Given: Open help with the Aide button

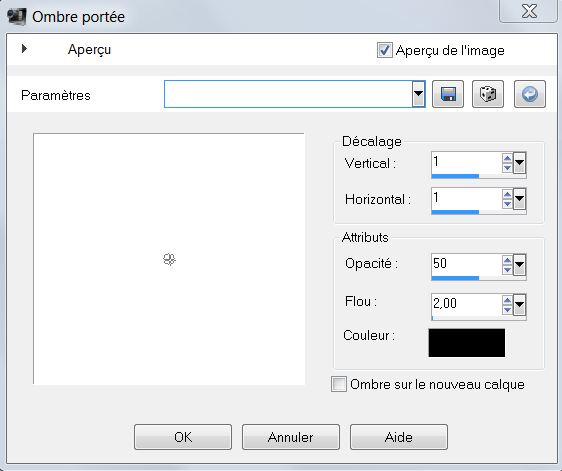Looking at the screenshot, I should tap(399, 437).
